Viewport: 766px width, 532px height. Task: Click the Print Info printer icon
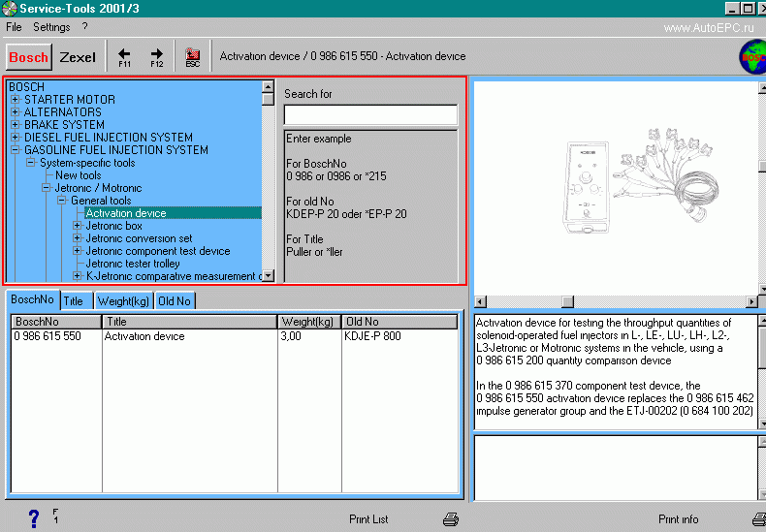(758, 519)
